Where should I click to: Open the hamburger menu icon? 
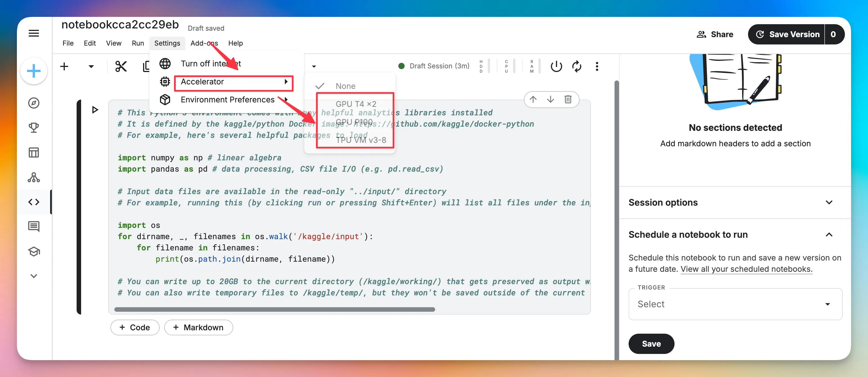coord(34,33)
